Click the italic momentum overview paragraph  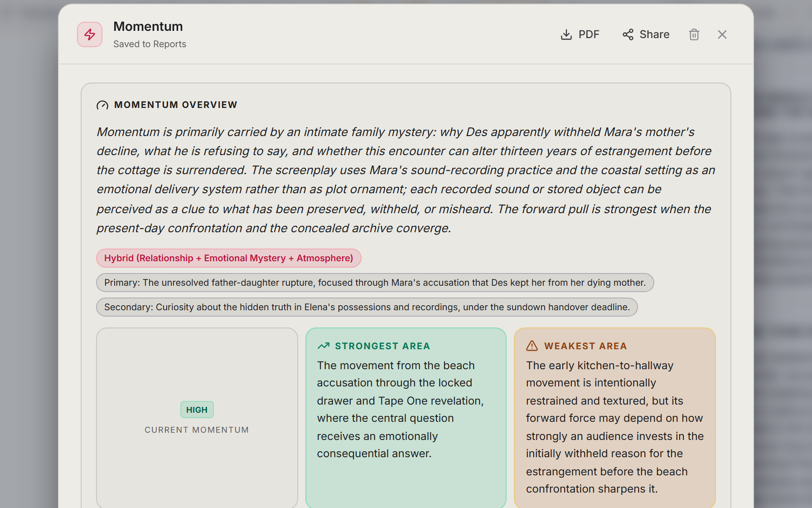tap(406, 180)
